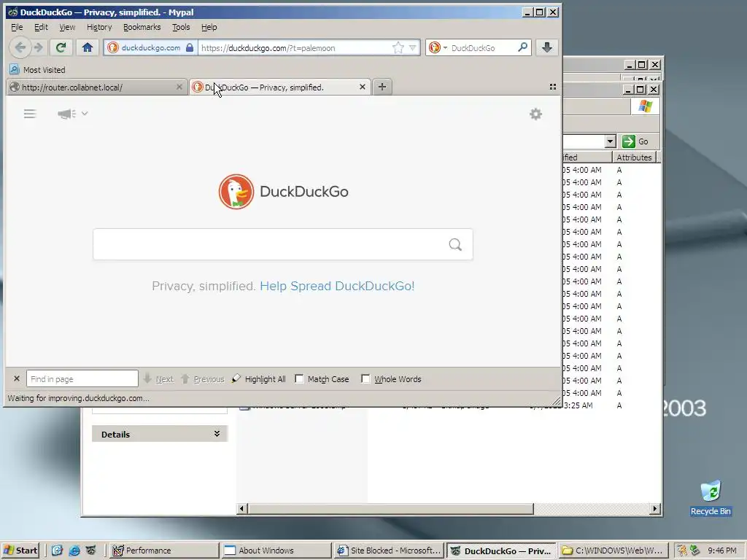Click the Explorer horizontal scrollbar thumb

tap(390, 508)
